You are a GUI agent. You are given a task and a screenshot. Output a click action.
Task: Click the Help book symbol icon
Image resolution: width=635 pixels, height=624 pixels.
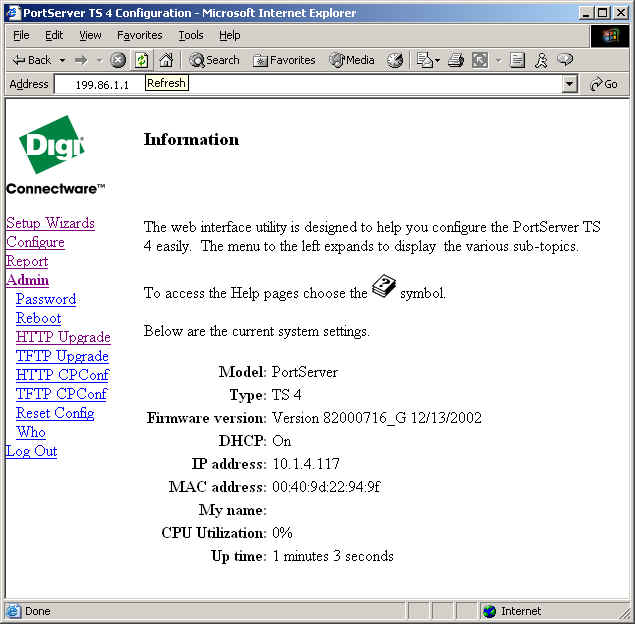[x=384, y=288]
